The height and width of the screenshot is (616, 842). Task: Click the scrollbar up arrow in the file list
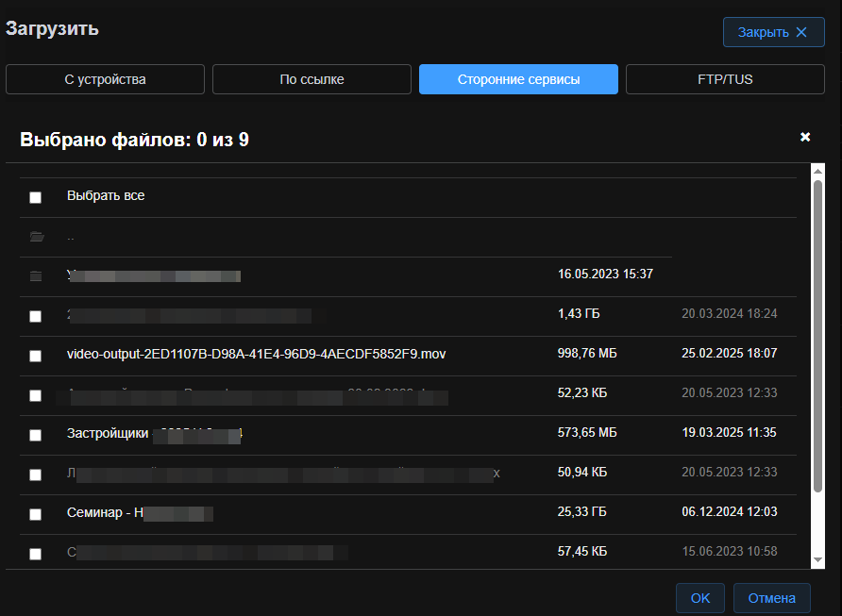coord(817,171)
